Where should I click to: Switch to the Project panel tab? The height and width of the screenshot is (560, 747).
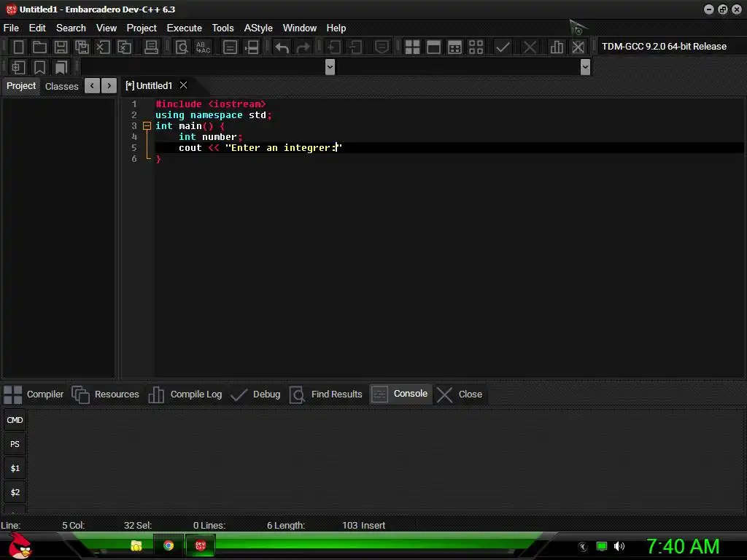[x=21, y=86]
